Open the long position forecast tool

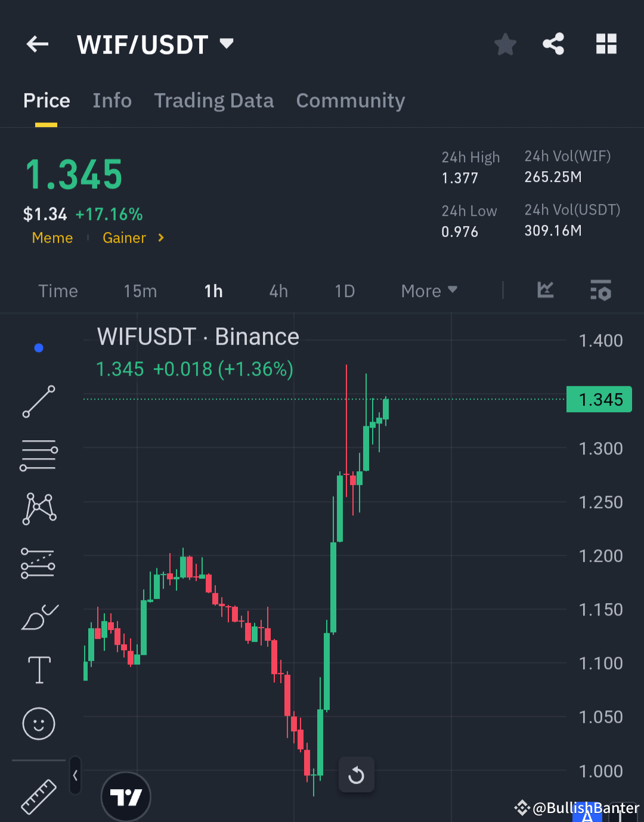click(38, 562)
